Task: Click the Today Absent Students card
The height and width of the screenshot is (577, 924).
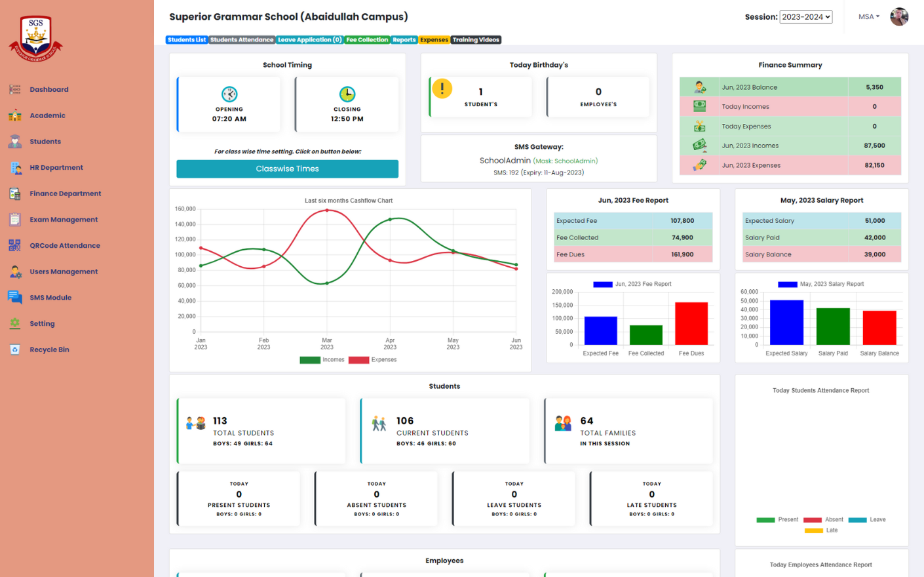Action: click(x=376, y=498)
